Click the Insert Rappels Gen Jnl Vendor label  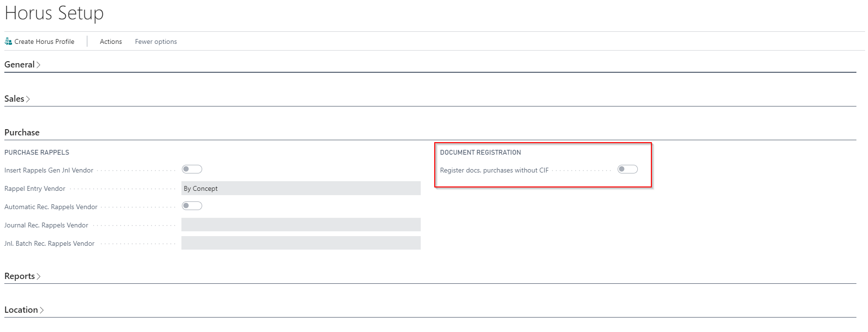(x=49, y=170)
